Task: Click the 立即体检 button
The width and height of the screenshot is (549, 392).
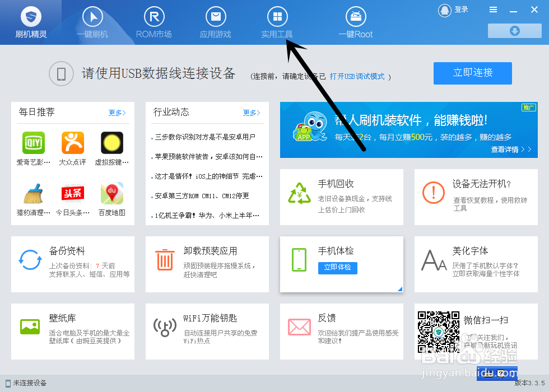Action: tap(337, 268)
